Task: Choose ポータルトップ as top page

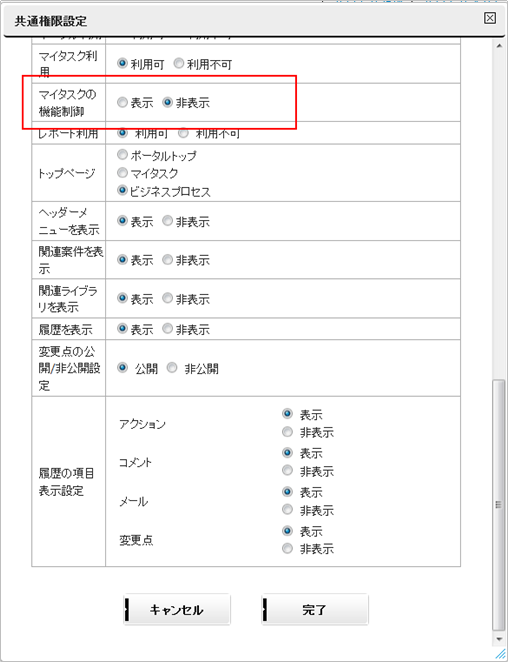Action: point(122,155)
